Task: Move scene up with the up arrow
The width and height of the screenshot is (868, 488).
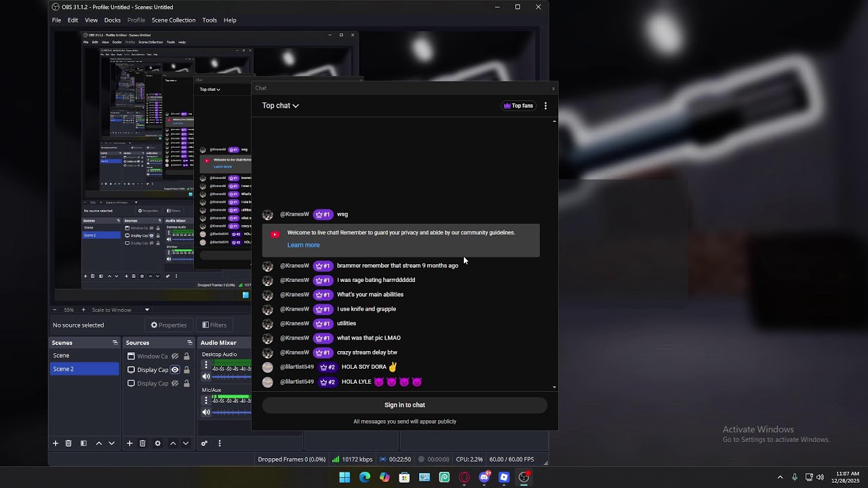Action: point(99,443)
